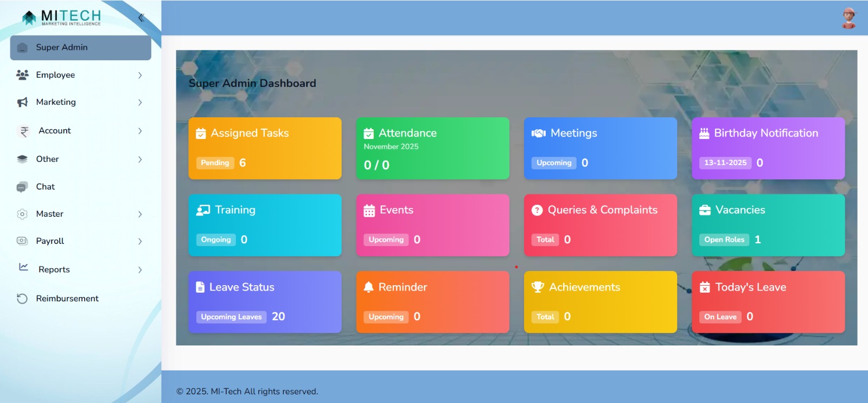Click the Payroll money icon

(x=22, y=241)
